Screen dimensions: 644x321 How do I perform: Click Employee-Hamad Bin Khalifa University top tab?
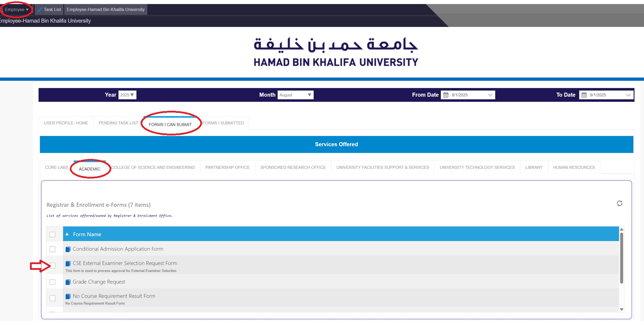point(106,9)
